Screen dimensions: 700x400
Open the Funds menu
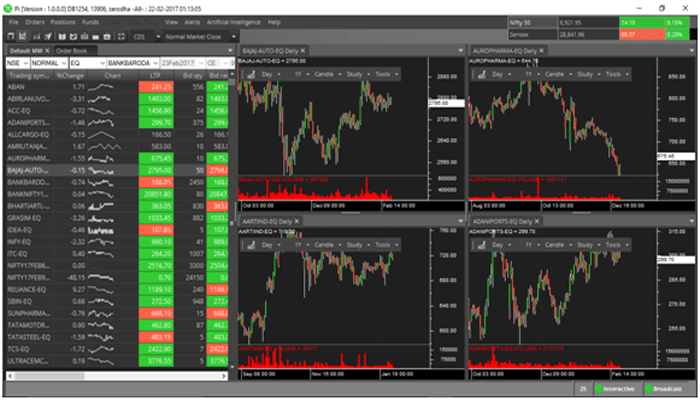[x=90, y=22]
